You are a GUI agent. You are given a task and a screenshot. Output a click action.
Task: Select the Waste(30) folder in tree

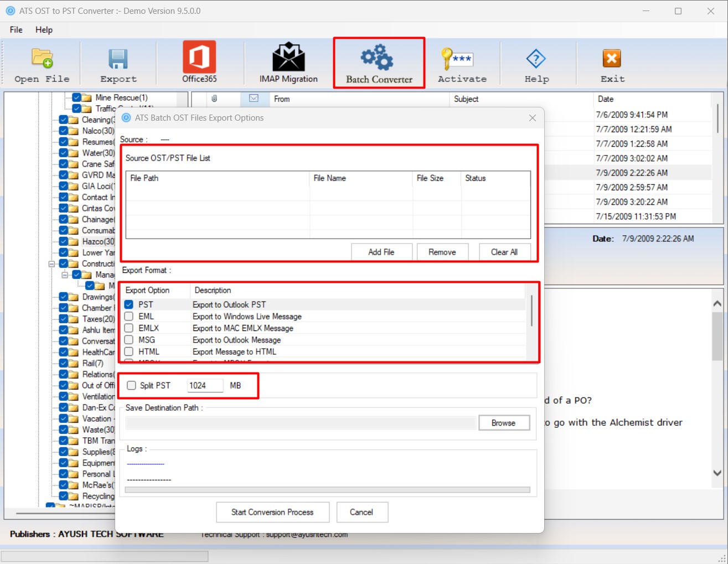(98, 430)
